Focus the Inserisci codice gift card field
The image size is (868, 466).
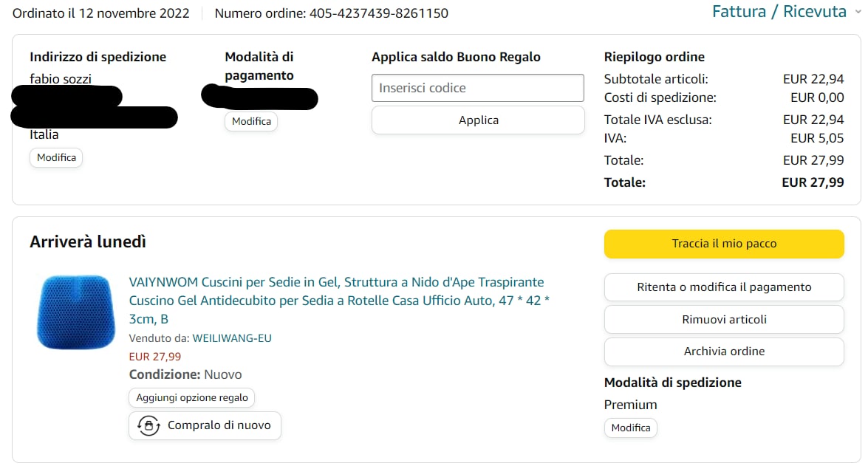(x=477, y=88)
